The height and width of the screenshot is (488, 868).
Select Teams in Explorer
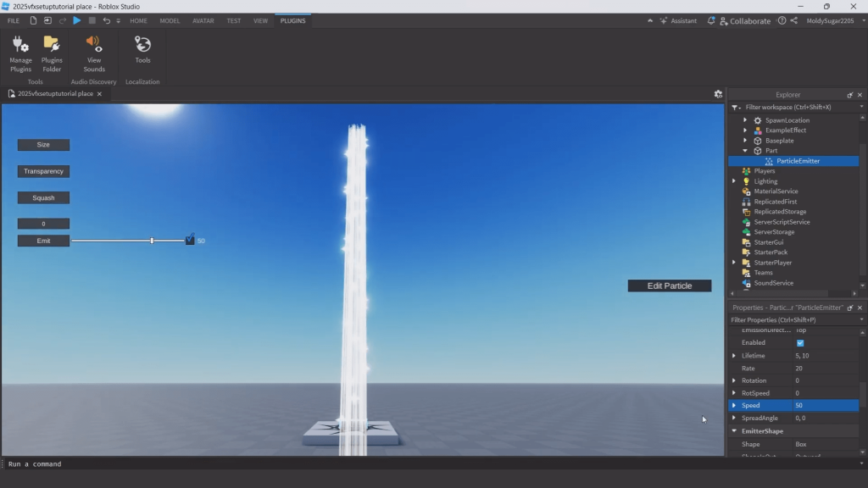click(x=763, y=273)
